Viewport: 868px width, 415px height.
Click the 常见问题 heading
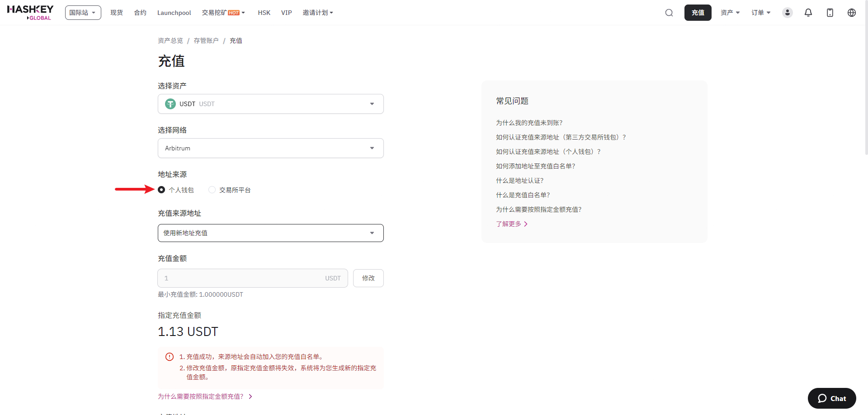(512, 101)
